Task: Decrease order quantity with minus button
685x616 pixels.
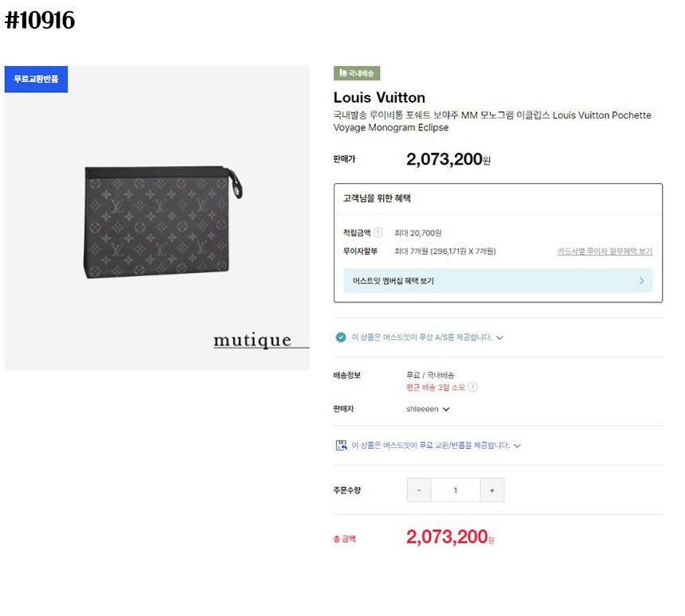Action: (419, 490)
